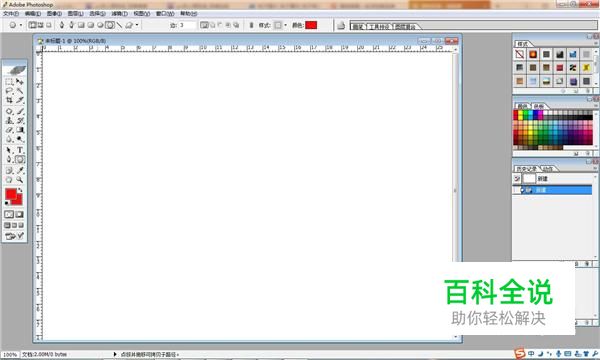Select the Dodge tool

click(20, 139)
